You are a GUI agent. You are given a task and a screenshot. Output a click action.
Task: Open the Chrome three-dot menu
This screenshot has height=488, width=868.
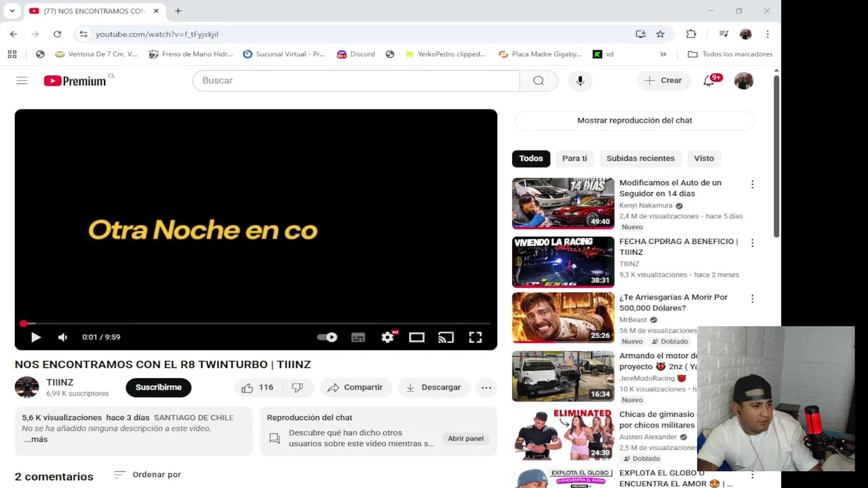pyautogui.click(x=768, y=34)
